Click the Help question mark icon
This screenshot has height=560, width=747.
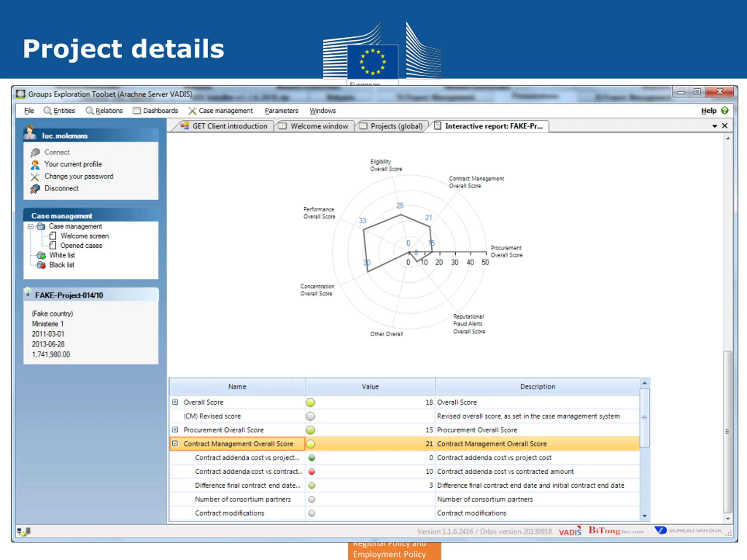724,110
